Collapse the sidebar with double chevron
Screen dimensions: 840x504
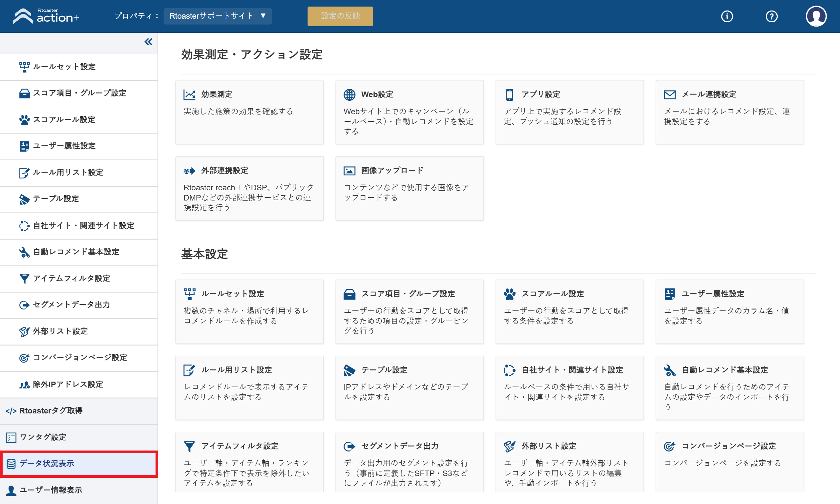(148, 42)
